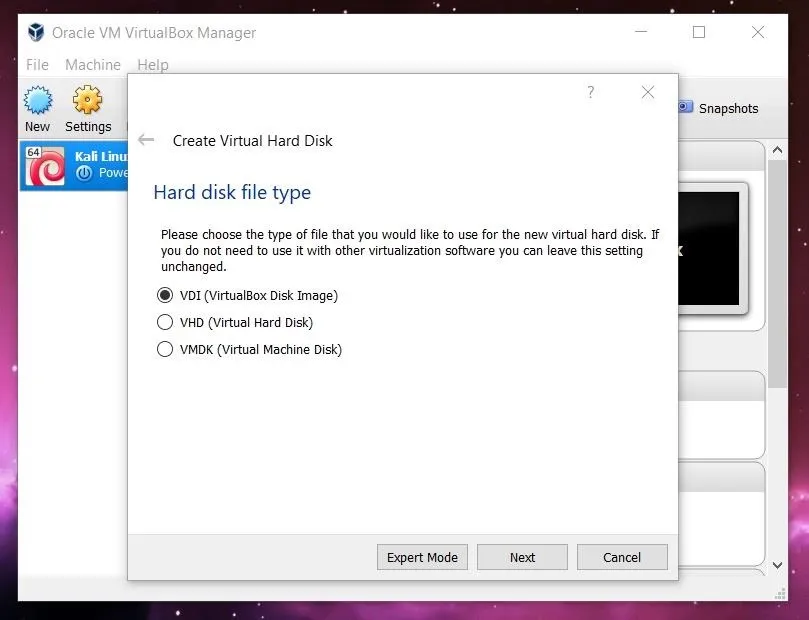
Task: Minimize the VirtualBox Manager window
Action: coord(641,32)
